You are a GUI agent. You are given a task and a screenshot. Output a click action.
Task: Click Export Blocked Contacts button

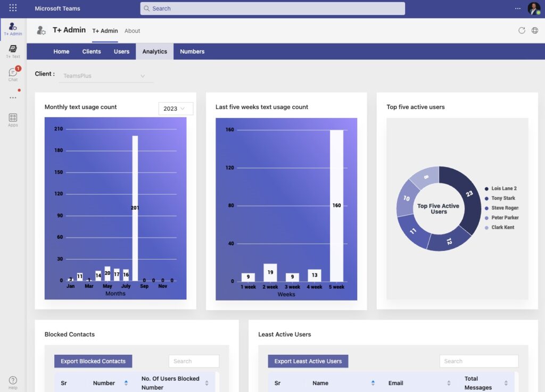[x=93, y=361]
